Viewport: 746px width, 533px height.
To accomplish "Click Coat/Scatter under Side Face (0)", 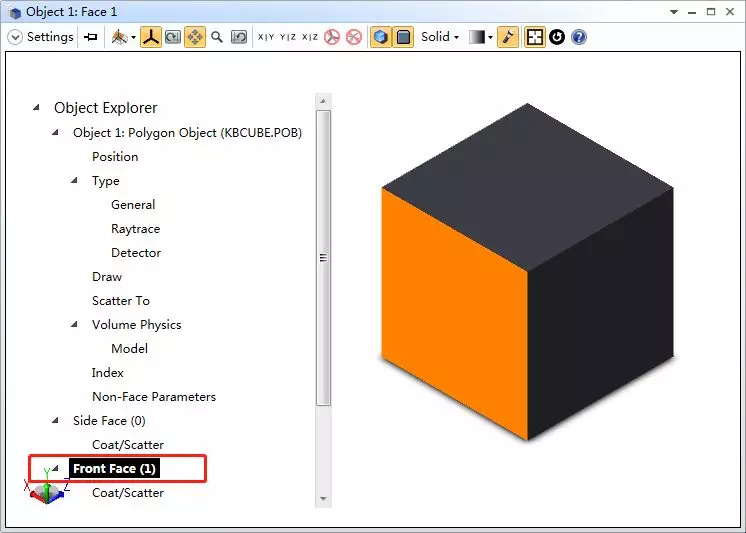I will [128, 445].
